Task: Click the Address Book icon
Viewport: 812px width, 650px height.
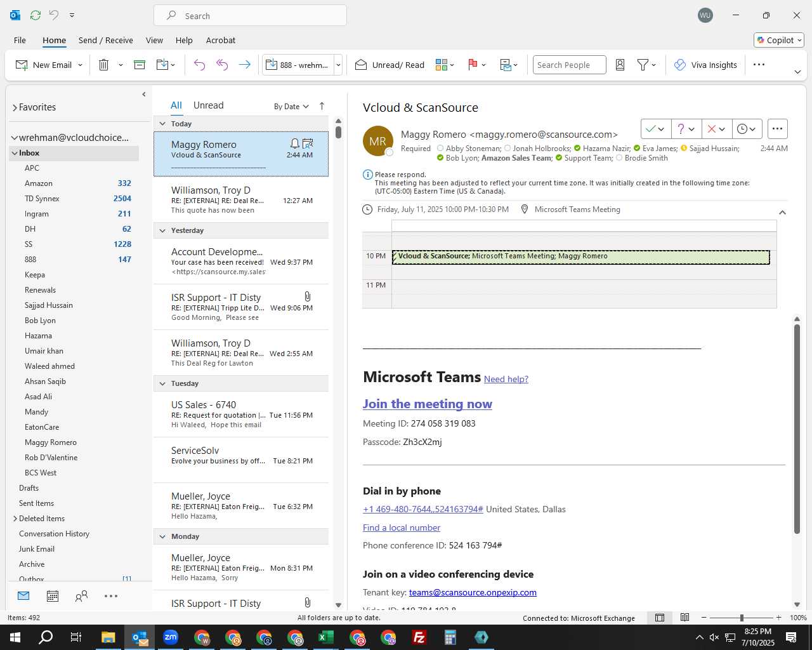Action: (620, 65)
